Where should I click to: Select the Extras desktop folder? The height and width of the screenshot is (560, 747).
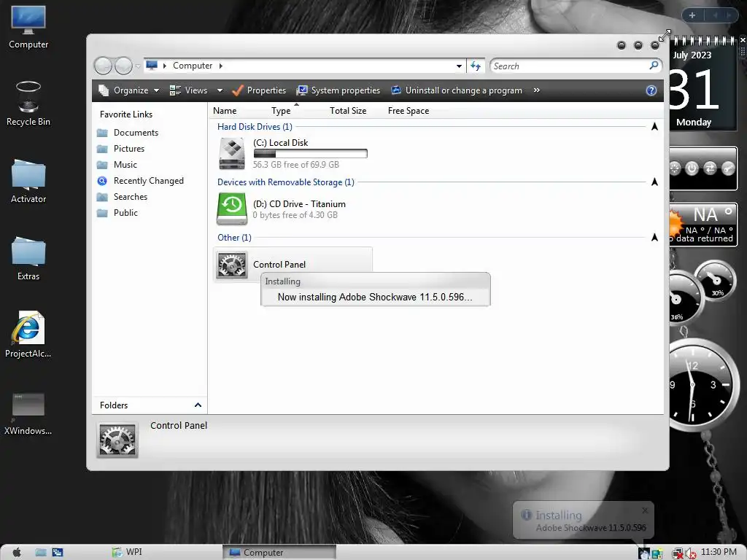[28, 259]
